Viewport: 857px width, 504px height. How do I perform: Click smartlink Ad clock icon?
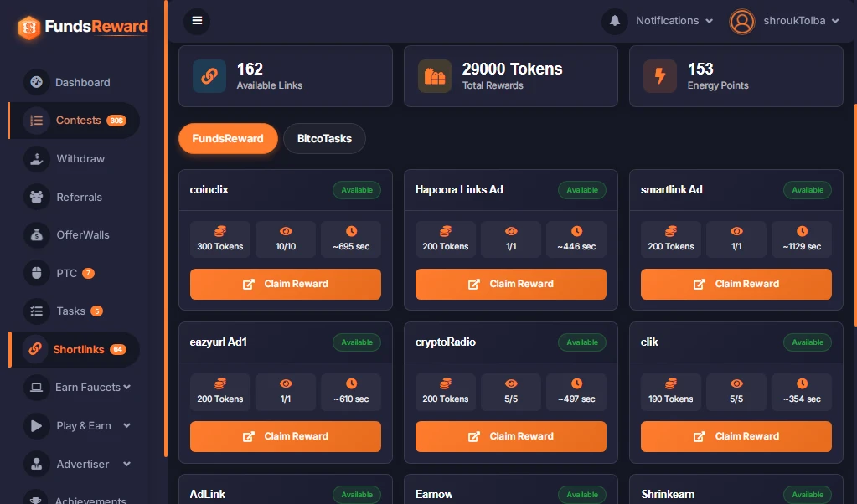tap(802, 231)
